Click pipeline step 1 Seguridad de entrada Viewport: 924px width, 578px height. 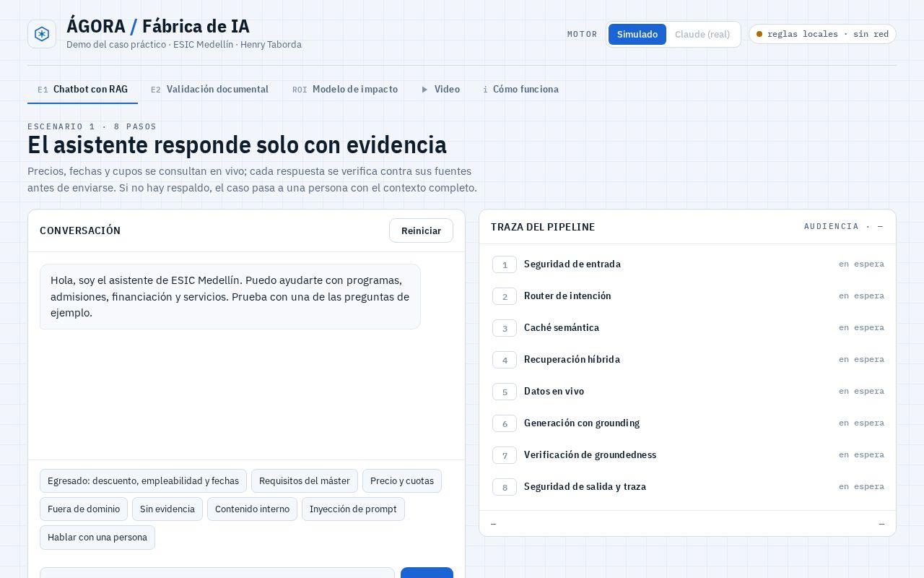coord(688,264)
